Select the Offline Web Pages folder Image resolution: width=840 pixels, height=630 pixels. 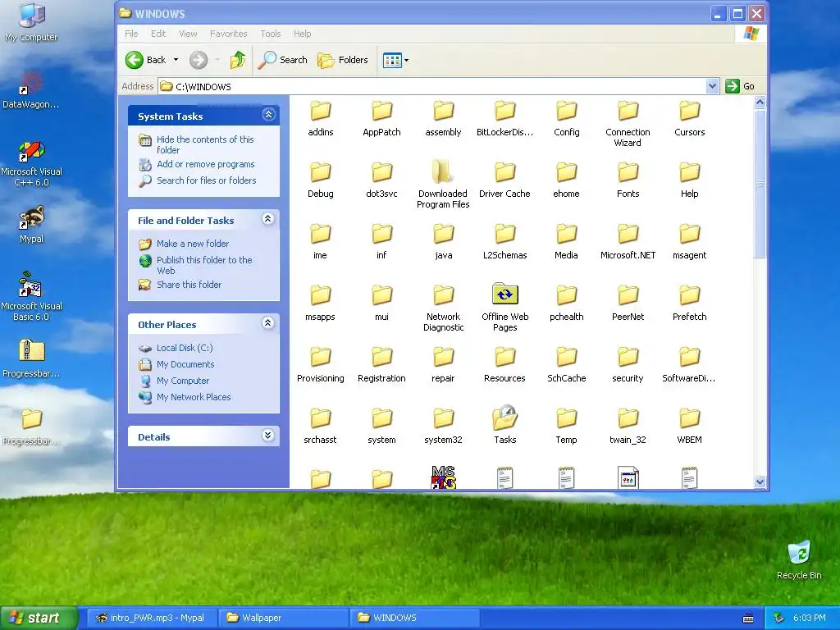[504, 308]
